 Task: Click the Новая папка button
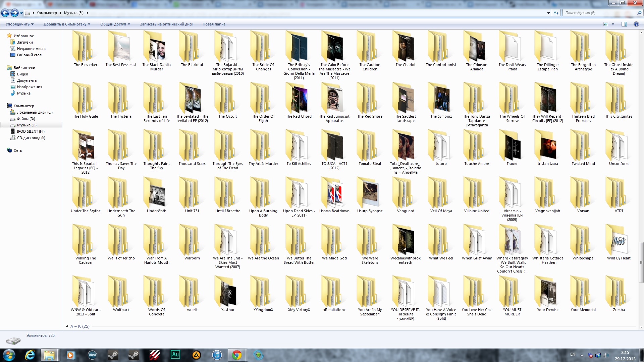214,24
